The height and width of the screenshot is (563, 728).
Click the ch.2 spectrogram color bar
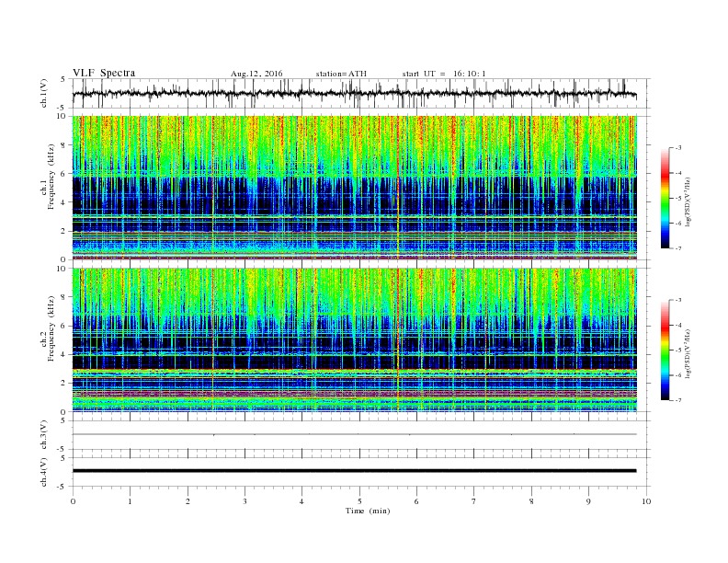665,350
